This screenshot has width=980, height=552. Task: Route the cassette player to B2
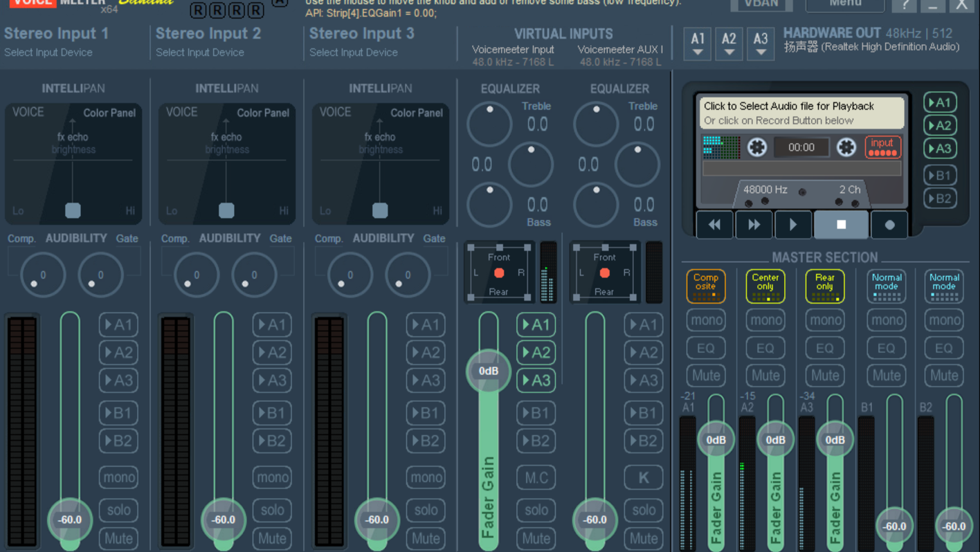940,199
